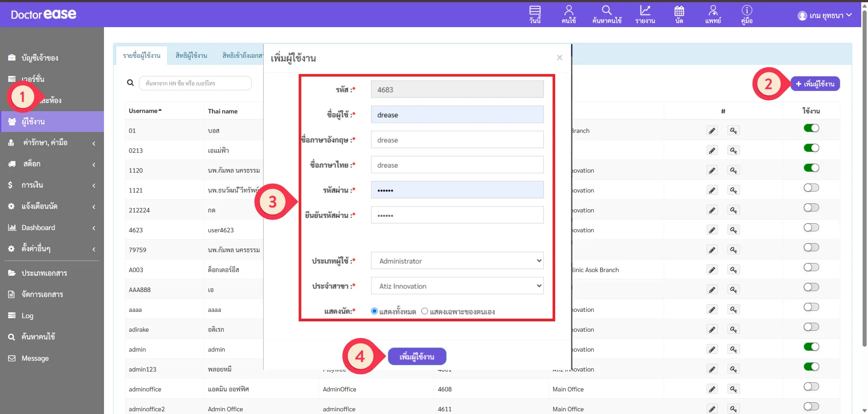
Task: Click the add user button at top right
Action: pos(815,84)
